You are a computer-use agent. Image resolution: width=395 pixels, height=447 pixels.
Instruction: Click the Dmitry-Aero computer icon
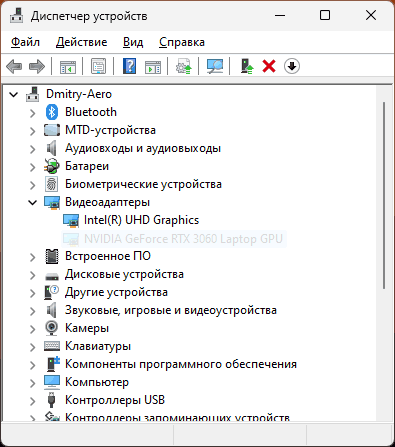[33, 94]
